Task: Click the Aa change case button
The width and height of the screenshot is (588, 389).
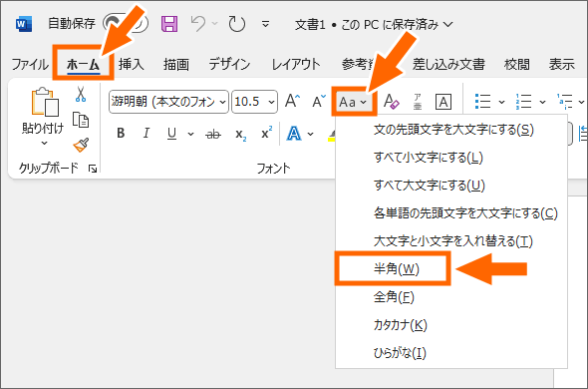Action: [x=353, y=102]
